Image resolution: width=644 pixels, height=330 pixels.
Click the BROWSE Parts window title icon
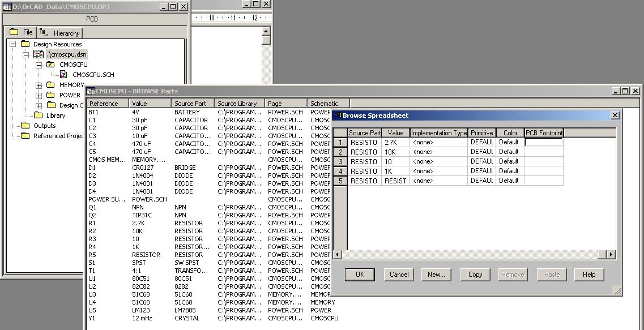coord(91,91)
